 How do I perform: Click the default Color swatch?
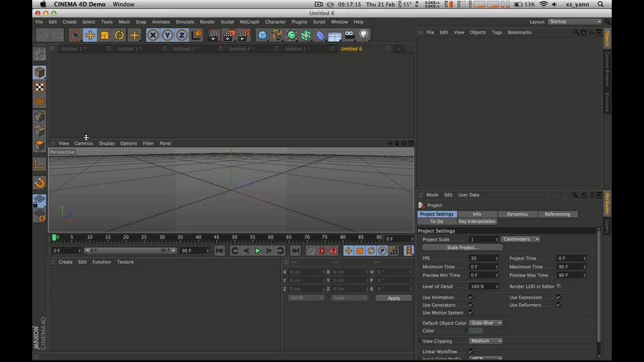point(475,331)
